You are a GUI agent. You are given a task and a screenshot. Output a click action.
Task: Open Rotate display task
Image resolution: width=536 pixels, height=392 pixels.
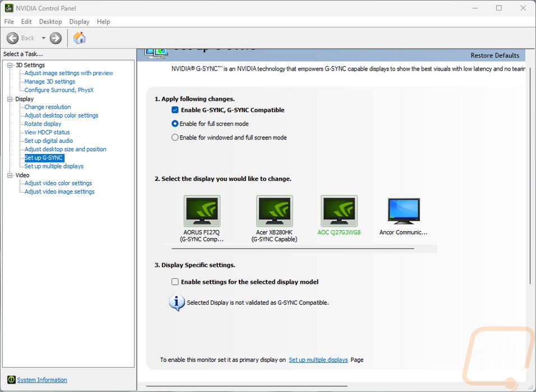[x=43, y=124]
